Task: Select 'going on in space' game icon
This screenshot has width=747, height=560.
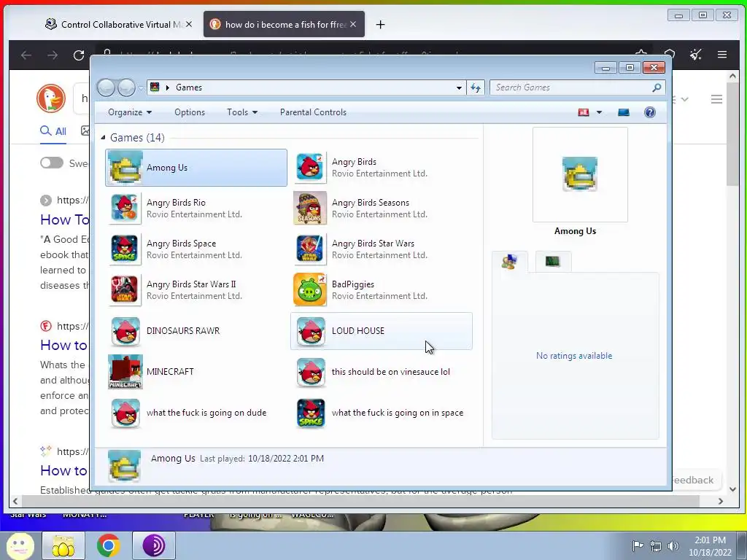Action: click(x=311, y=413)
